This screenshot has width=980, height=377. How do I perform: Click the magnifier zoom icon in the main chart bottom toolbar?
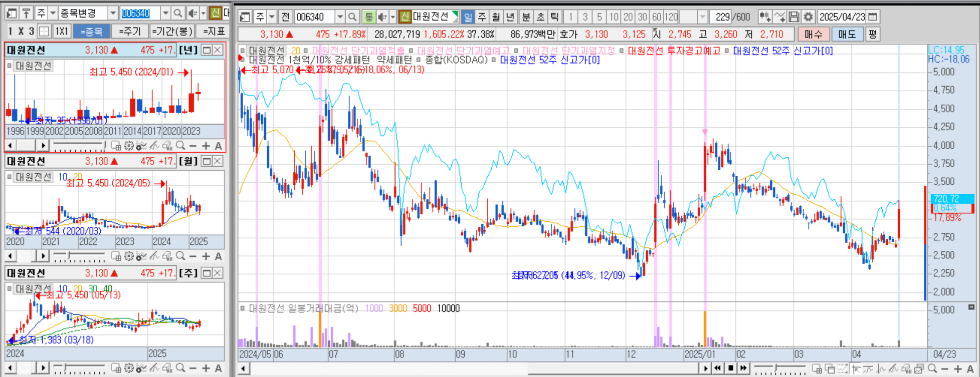point(932,369)
